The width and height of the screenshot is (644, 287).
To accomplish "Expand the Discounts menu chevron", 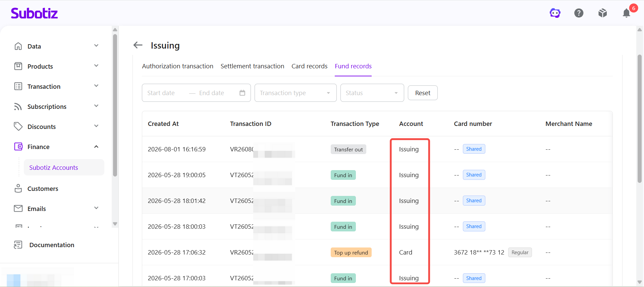I will pyautogui.click(x=96, y=126).
